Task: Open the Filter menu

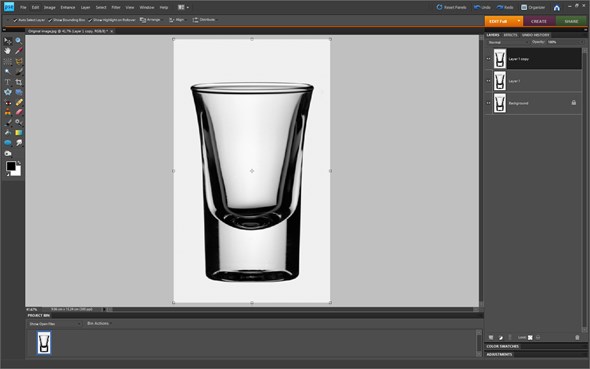Action: point(116,7)
